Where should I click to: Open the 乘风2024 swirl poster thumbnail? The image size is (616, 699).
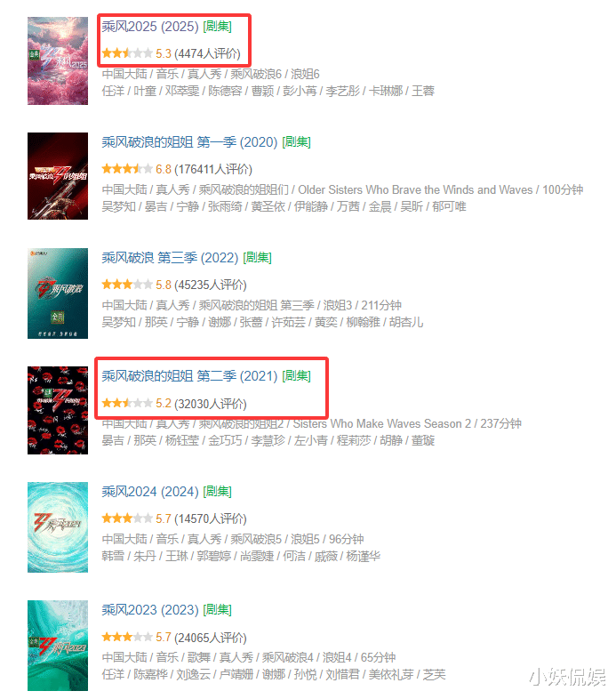pos(58,527)
